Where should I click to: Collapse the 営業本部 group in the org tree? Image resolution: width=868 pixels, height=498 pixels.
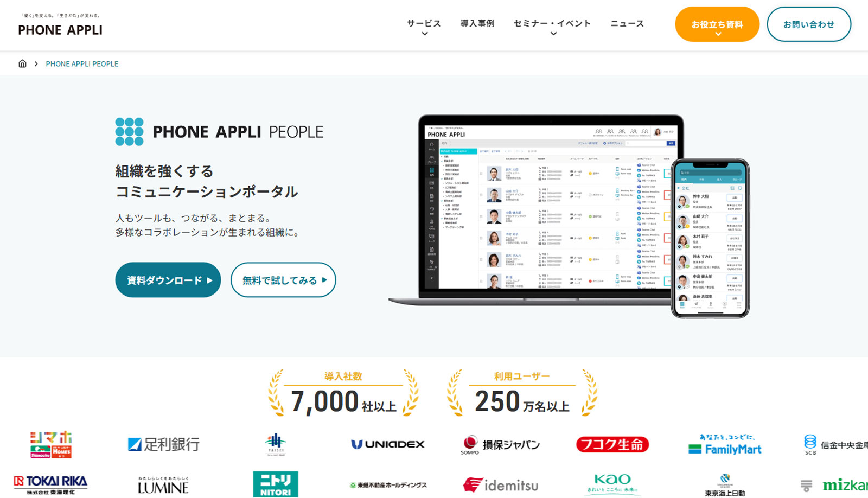(443, 162)
